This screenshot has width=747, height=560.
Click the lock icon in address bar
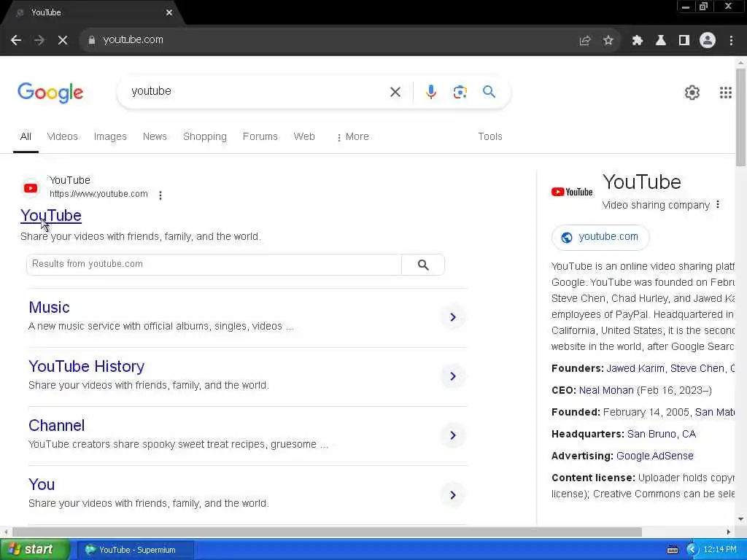point(92,40)
